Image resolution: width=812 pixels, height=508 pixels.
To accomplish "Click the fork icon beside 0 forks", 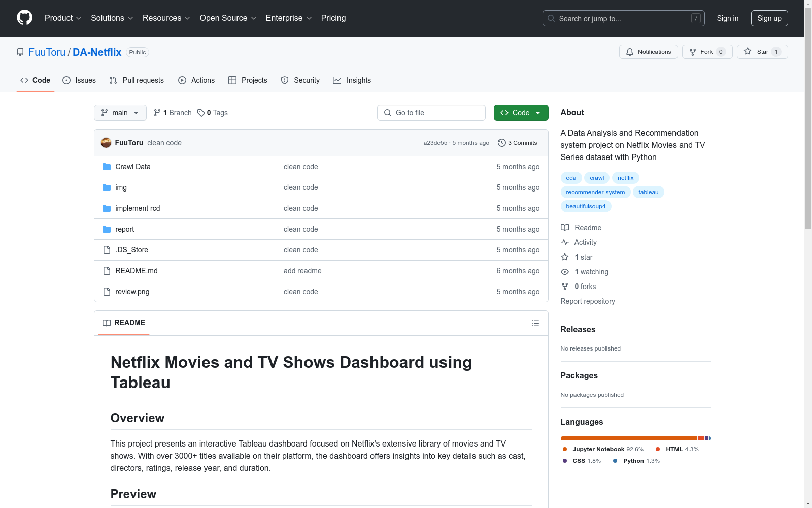I will point(565,287).
